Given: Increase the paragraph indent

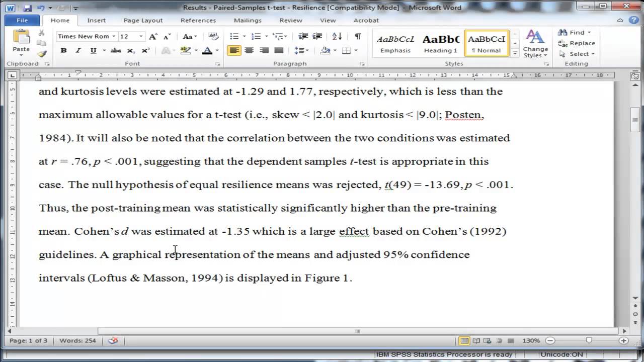Looking at the screenshot, I should [x=317, y=36].
